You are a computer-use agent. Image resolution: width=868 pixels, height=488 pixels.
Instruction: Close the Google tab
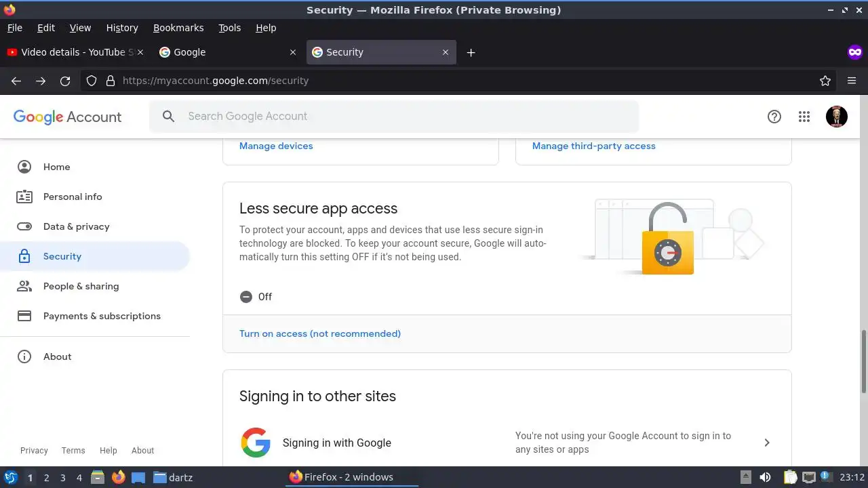point(293,52)
